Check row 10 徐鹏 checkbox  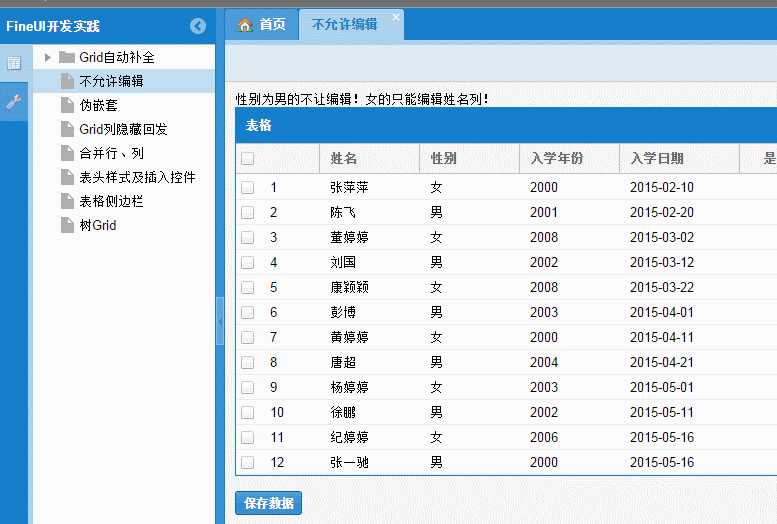(x=247, y=412)
